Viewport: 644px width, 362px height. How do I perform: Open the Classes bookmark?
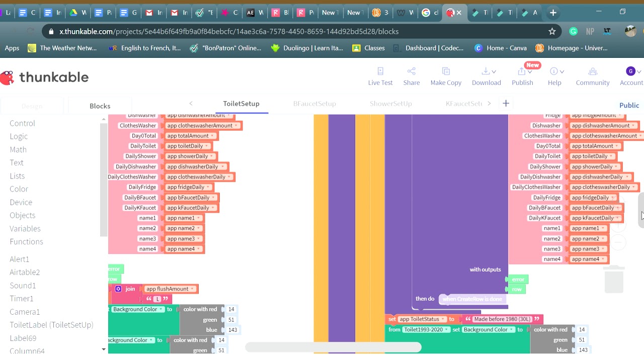(369, 48)
